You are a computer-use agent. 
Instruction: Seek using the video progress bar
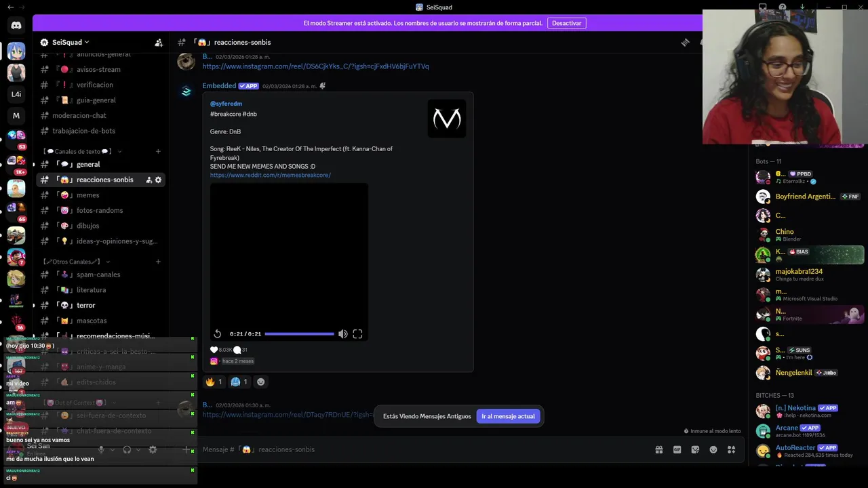[x=299, y=333]
